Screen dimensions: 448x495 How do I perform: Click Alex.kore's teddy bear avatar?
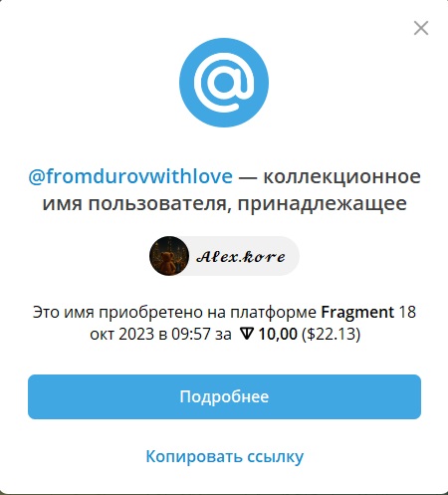pos(169,256)
